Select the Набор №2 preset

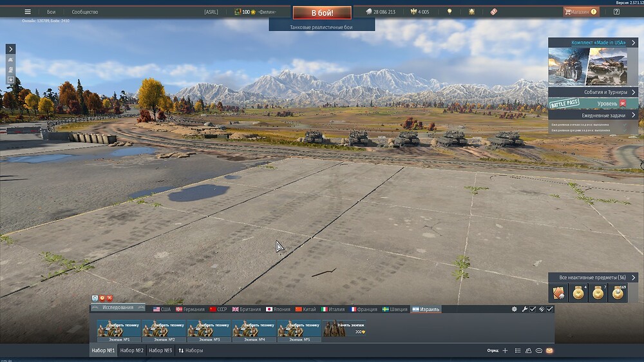tap(132, 350)
